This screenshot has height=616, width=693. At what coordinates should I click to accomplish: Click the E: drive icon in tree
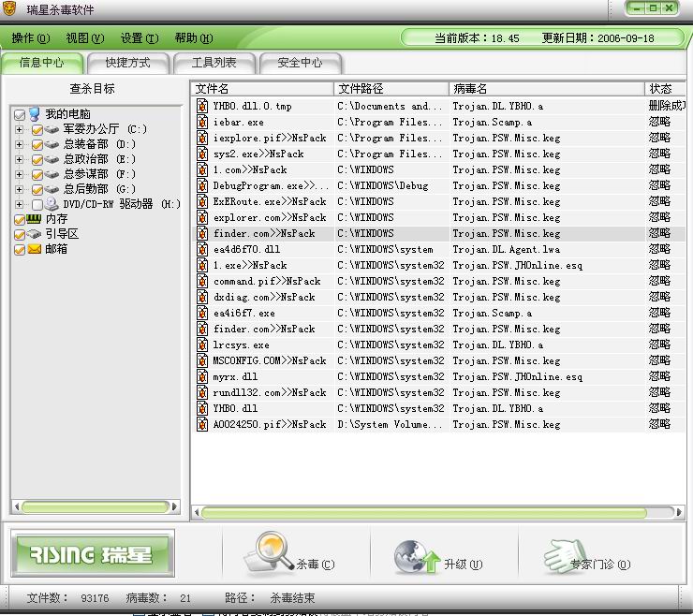52,159
